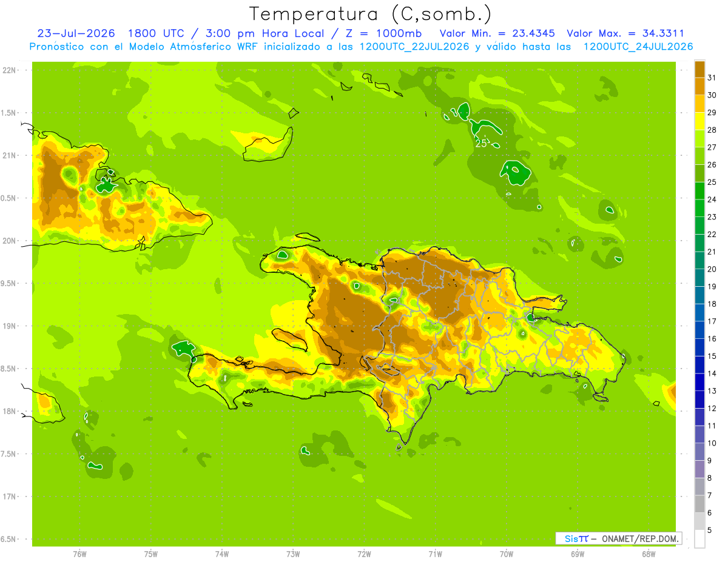Click the '1200UTC_22JUL2026' initialization timestamp

[414, 47]
